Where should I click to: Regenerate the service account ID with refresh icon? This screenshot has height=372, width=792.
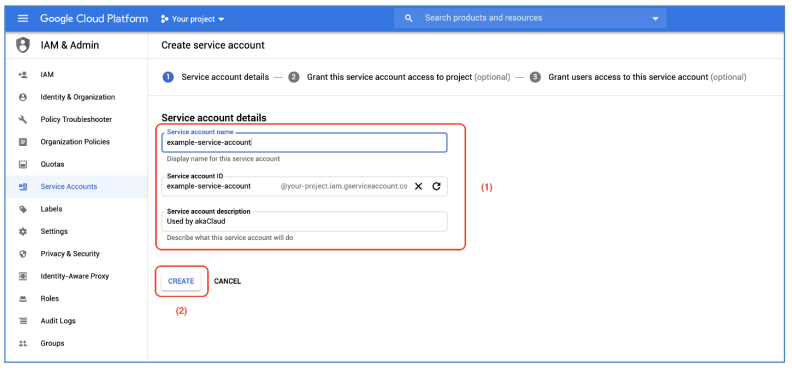436,186
